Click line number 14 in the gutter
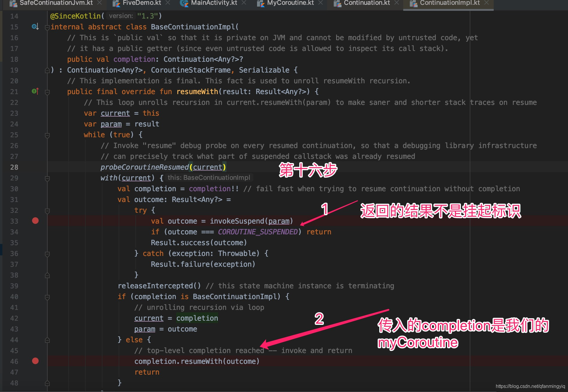 coord(14,16)
